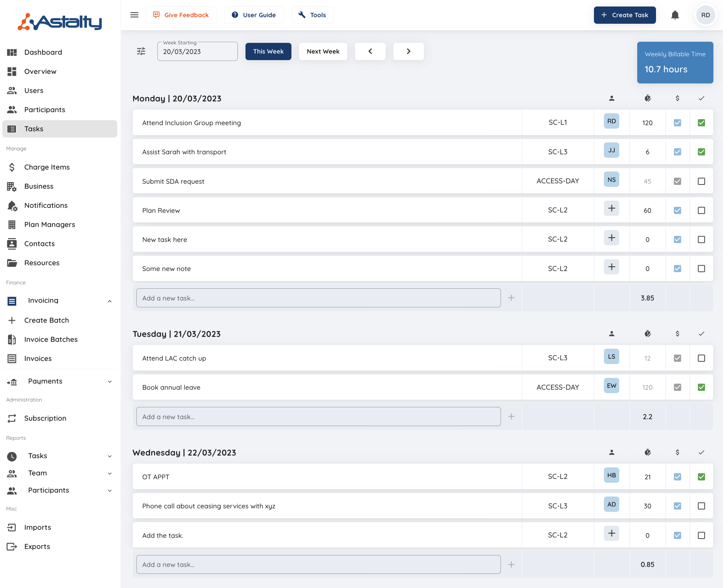Click the Create Task button
723x588 pixels.
[x=625, y=15]
